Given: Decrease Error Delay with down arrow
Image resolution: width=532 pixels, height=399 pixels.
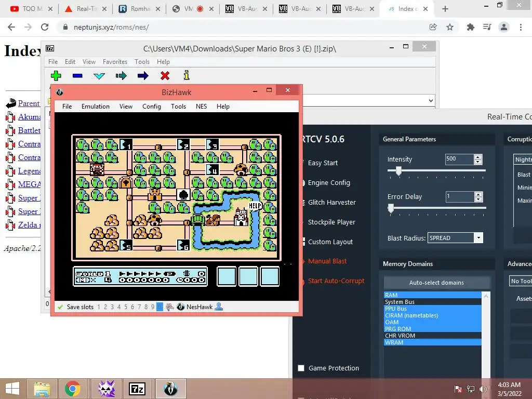Looking at the screenshot, I should (478, 199).
